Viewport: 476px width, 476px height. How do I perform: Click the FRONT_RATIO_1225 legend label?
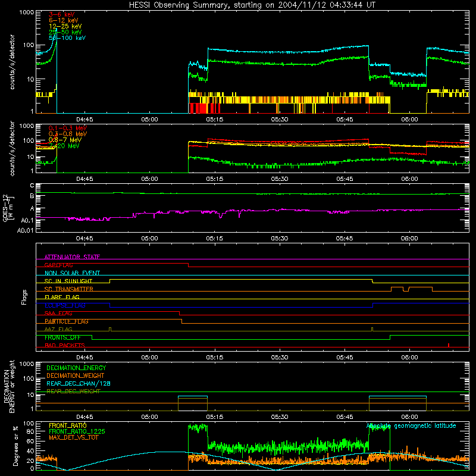pyautogui.click(x=77, y=431)
